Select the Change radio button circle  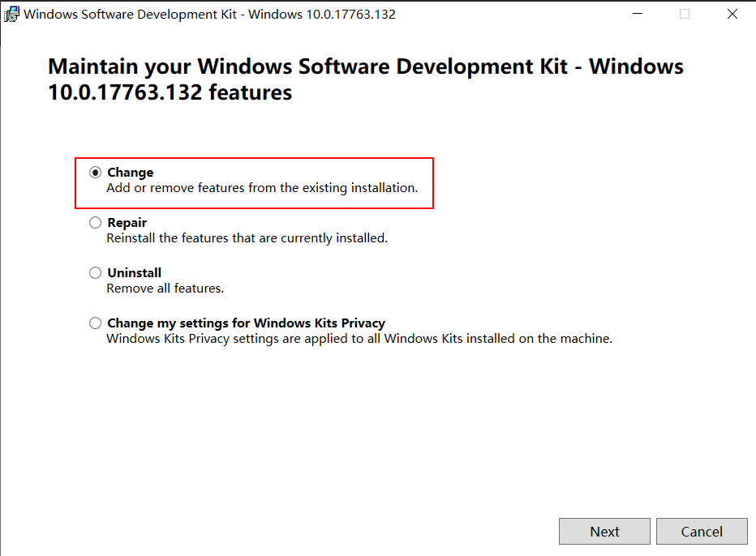[96, 173]
